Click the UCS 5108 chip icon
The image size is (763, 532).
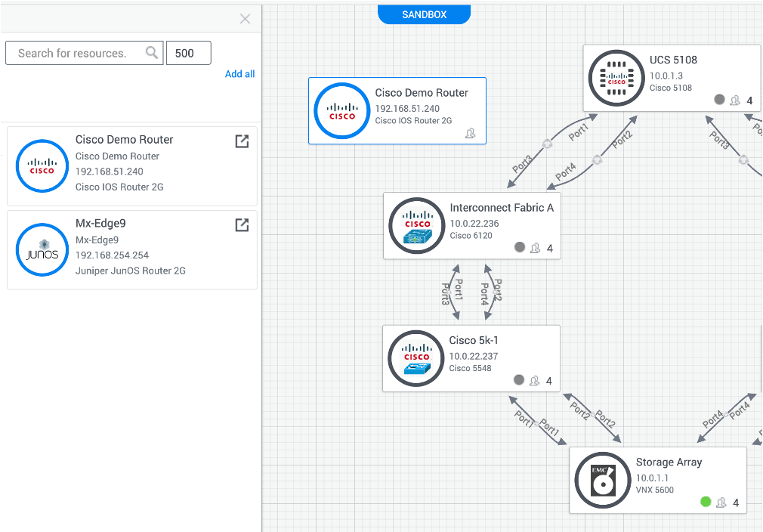(x=616, y=78)
